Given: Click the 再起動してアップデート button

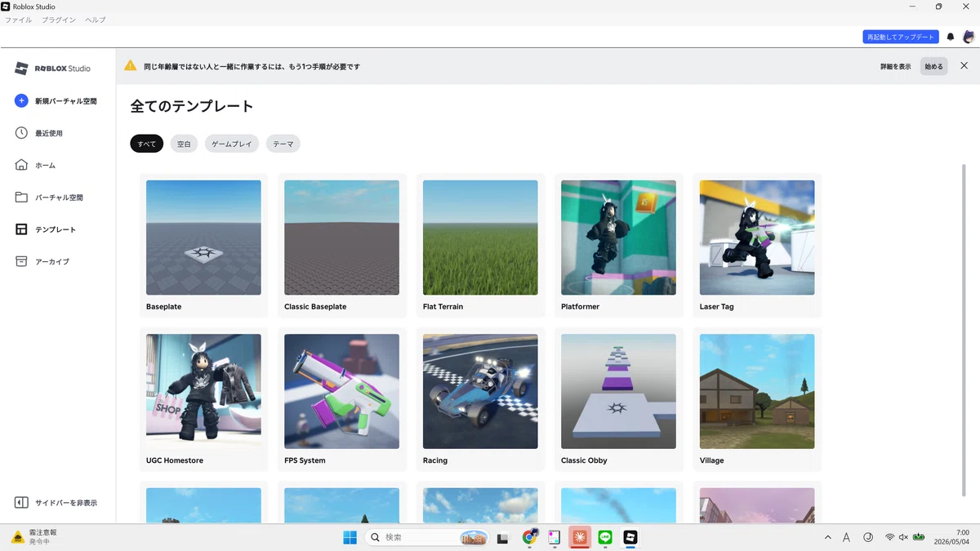Looking at the screenshot, I should pyautogui.click(x=901, y=37).
